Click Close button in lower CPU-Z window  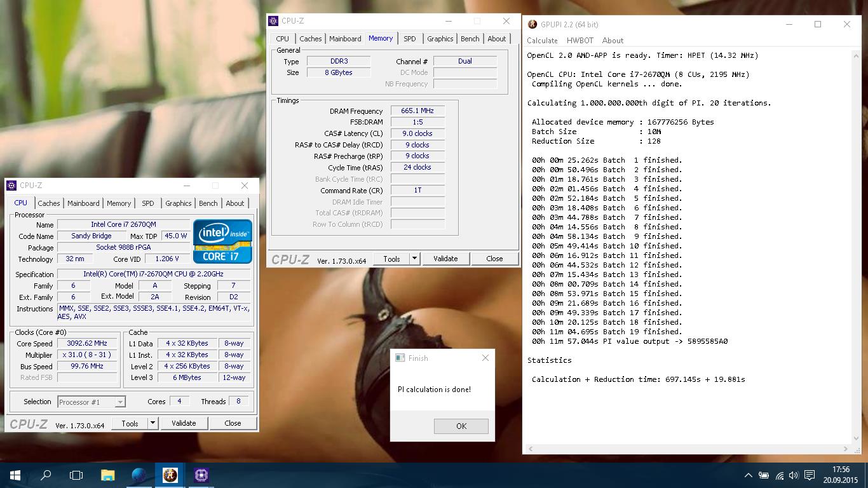point(233,423)
